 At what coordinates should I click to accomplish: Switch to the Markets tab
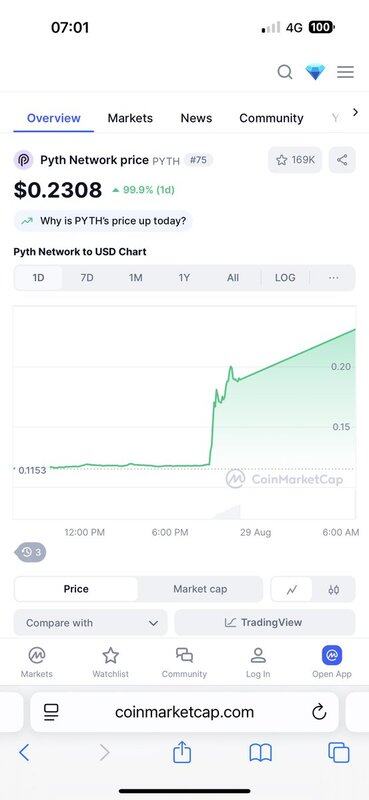point(130,118)
